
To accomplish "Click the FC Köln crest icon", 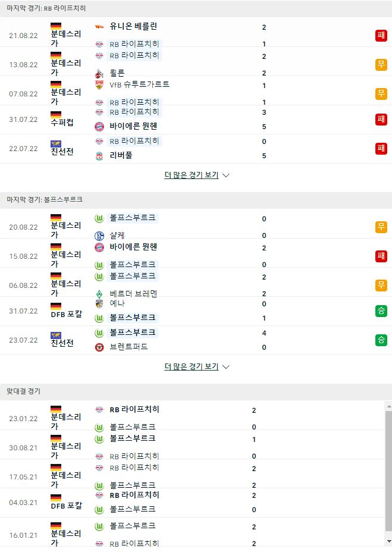I will (99, 74).
